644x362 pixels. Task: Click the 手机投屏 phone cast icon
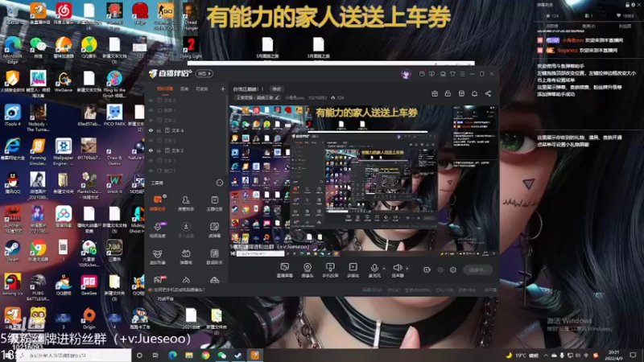(330, 270)
